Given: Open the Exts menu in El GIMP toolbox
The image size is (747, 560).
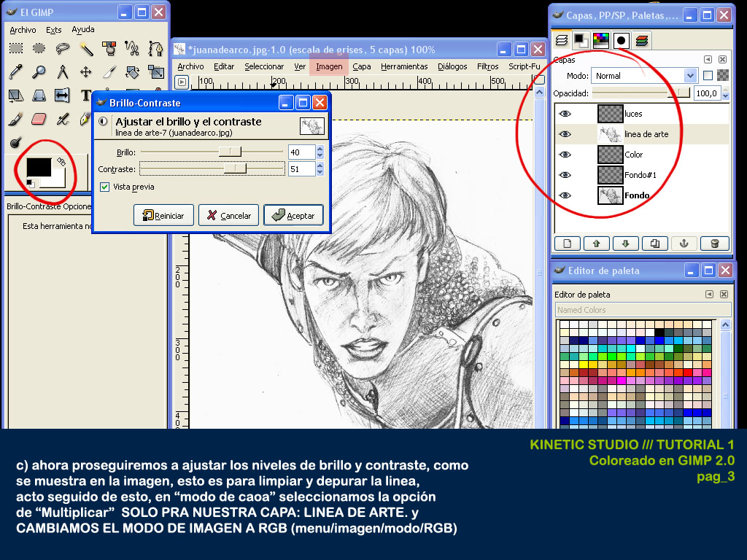Looking at the screenshot, I should point(54,30).
